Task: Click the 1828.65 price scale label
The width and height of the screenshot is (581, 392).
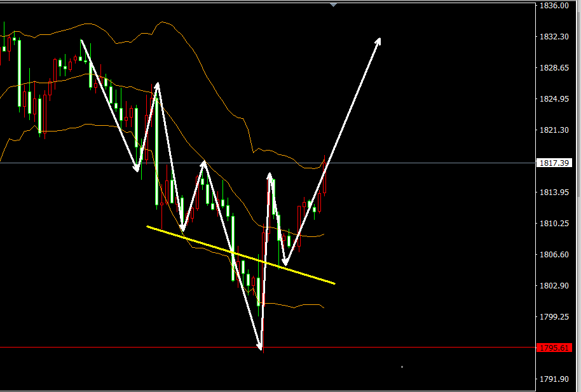Action: coord(554,68)
